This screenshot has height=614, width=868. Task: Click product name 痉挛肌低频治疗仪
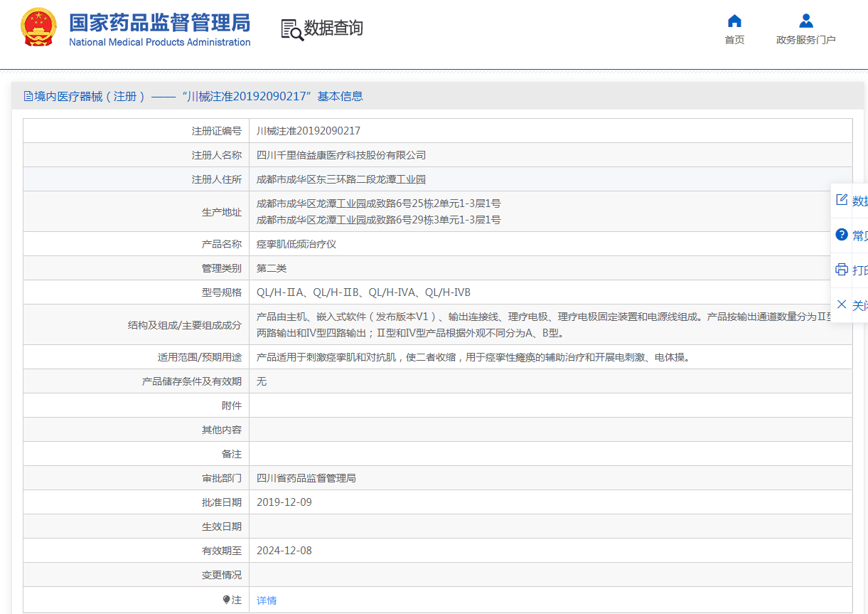296,244
